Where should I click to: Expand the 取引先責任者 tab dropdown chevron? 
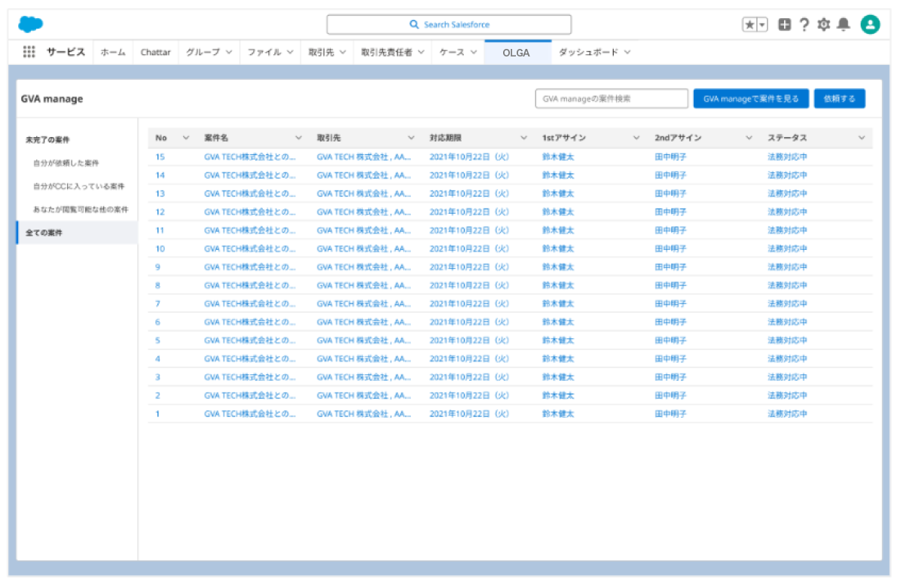click(x=421, y=52)
